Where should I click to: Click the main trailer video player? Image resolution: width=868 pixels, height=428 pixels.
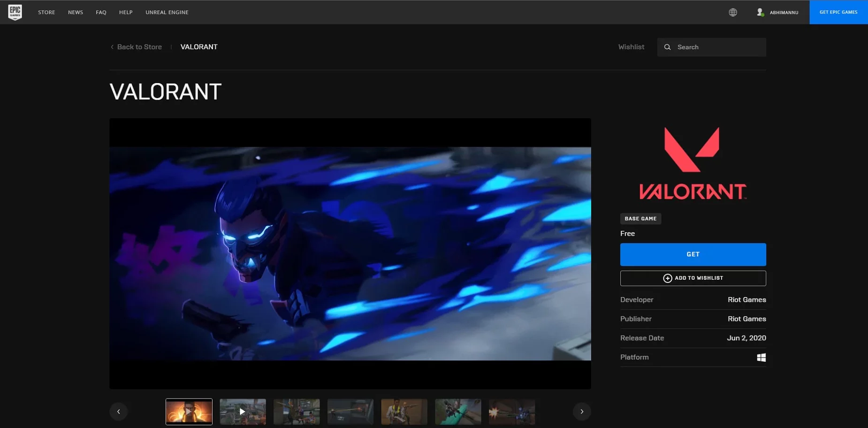[x=350, y=253]
